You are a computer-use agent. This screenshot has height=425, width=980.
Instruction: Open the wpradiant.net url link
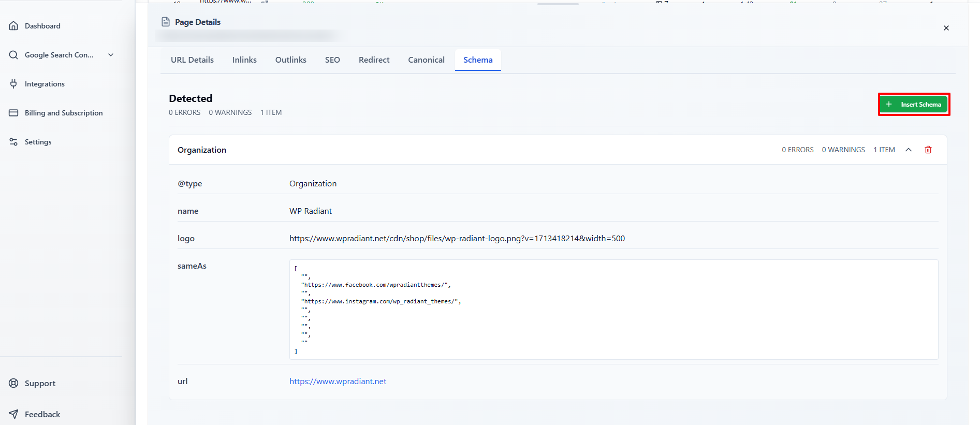coord(338,382)
